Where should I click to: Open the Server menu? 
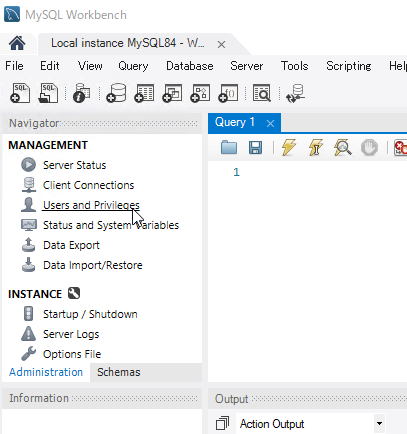247,66
